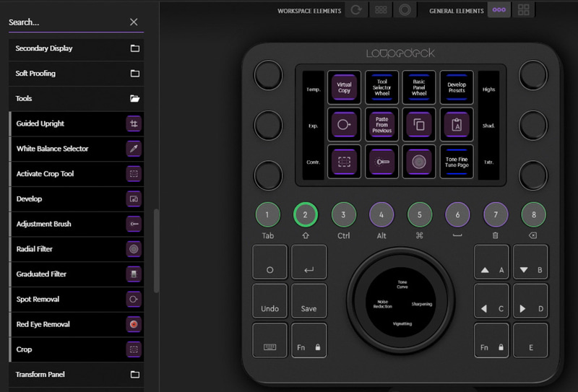Click the Crop icon in Tools list
578x392 pixels.
coord(134,349)
